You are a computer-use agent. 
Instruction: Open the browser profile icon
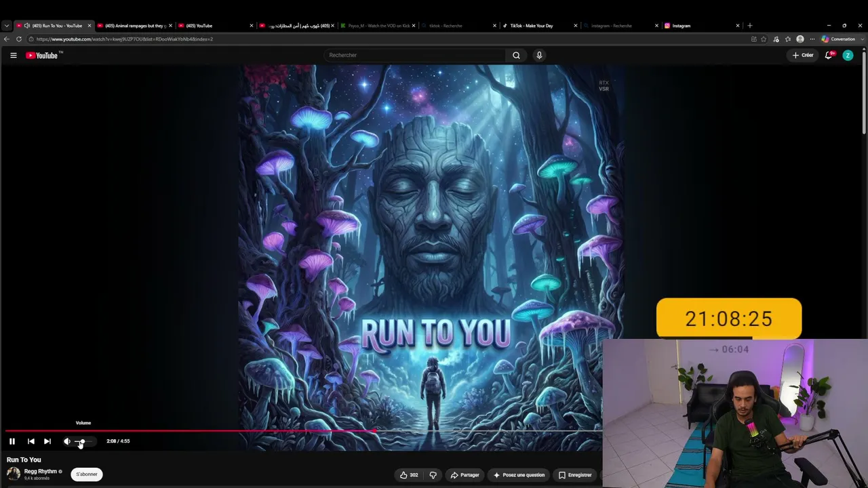point(800,39)
